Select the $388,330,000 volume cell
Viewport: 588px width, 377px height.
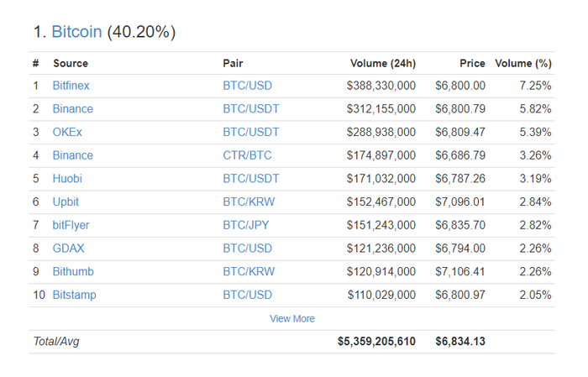(381, 86)
